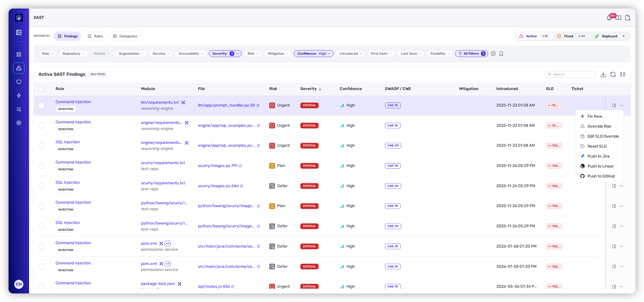Open the notifications bell icon
644x302 pixels.
tap(609, 18)
